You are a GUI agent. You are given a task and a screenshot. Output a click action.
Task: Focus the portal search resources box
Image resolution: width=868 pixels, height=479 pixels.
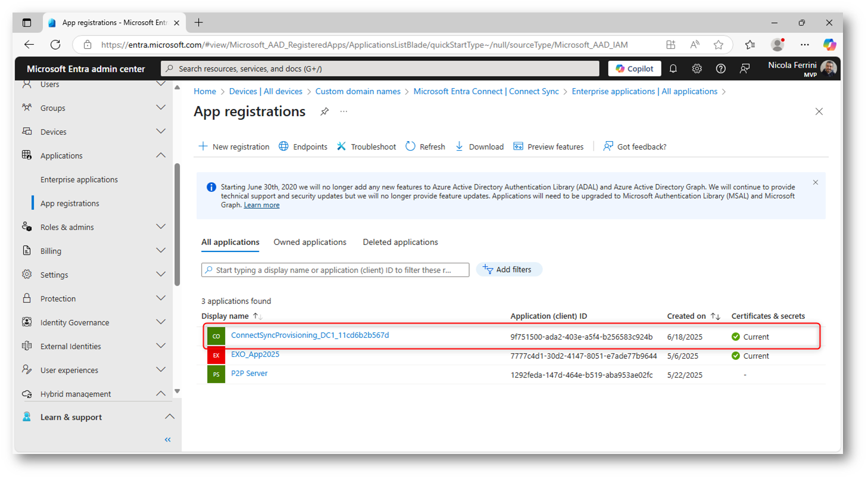tap(380, 69)
